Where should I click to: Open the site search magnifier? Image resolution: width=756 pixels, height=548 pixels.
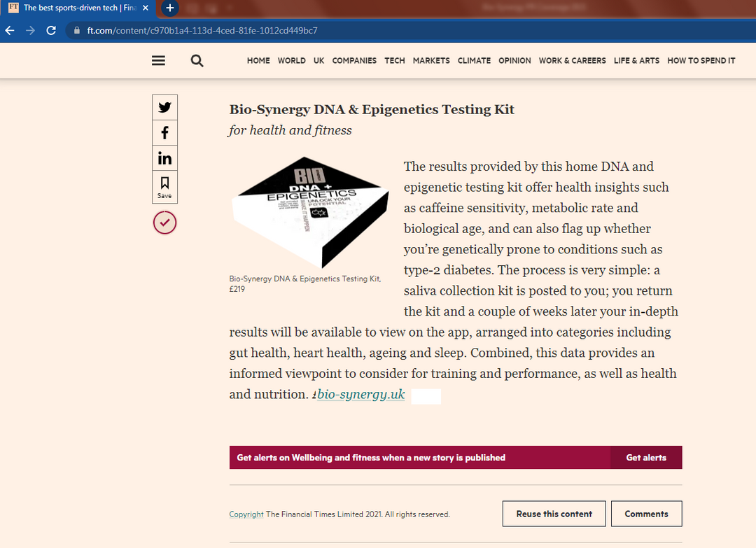click(197, 61)
